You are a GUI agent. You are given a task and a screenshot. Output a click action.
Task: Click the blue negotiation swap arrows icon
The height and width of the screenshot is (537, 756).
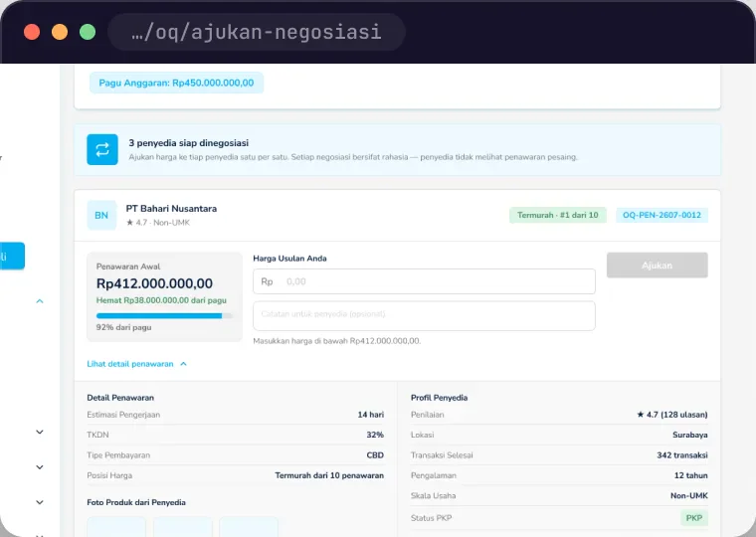(x=102, y=149)
